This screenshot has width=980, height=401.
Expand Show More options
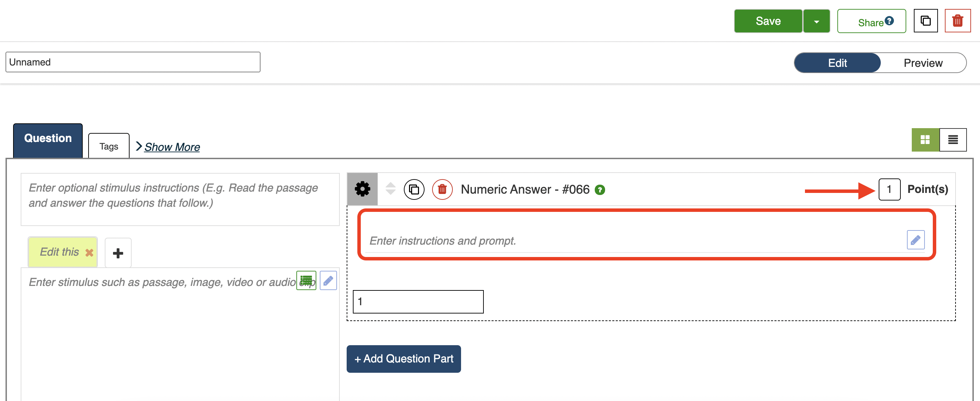(172, 147)
